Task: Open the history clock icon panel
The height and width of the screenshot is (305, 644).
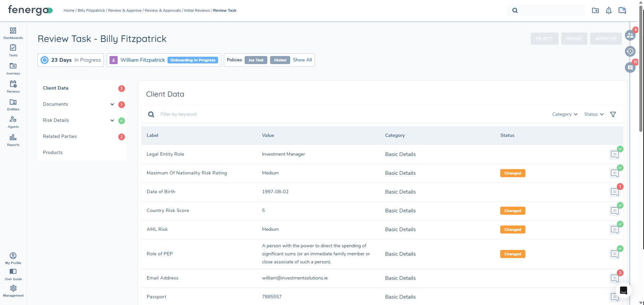Action: tap(630, 51)
